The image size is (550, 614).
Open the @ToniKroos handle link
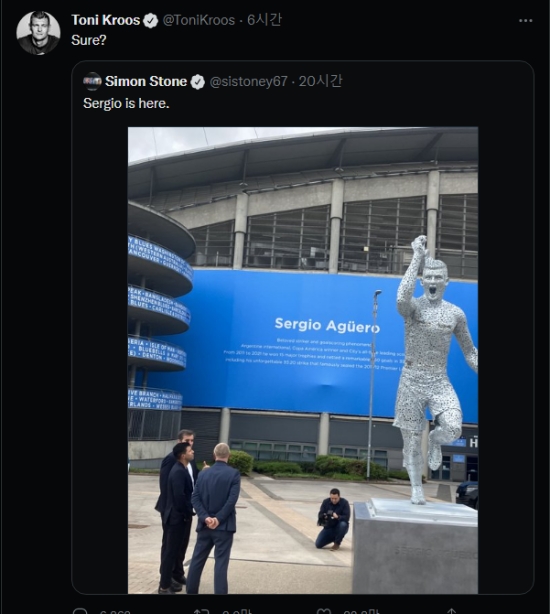[x=198, y=20]
